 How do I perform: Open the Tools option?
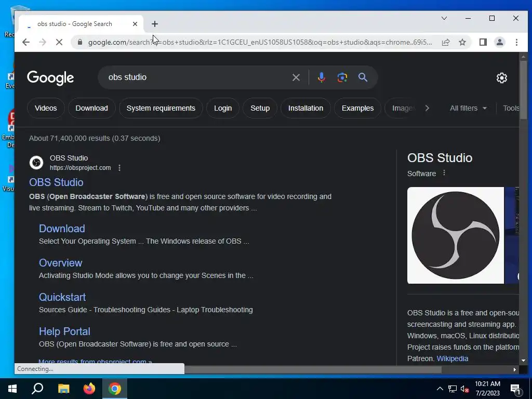pos(511,108)
